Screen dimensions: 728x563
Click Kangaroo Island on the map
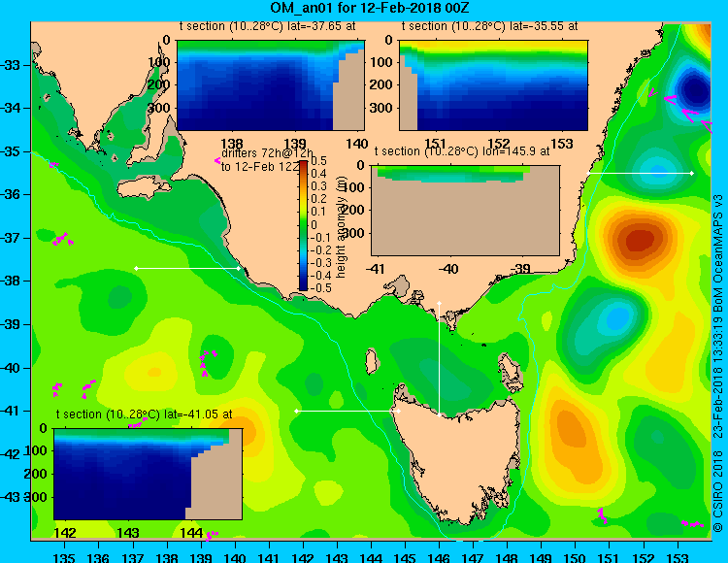click(143, 188)
